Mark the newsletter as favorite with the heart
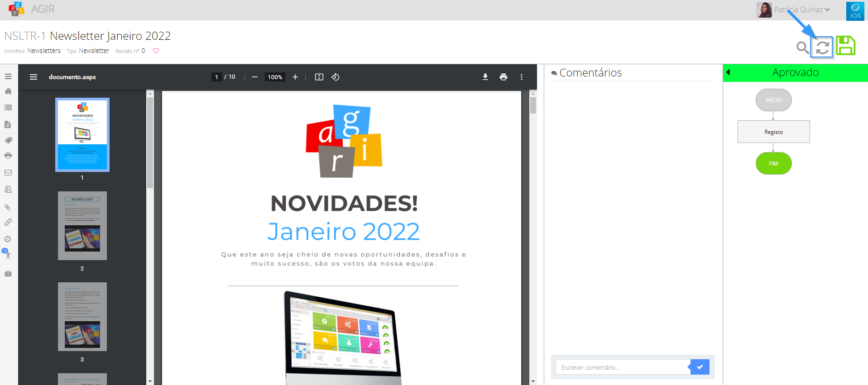Viewport: 868px width, 385px height. (x=156, y=51)
